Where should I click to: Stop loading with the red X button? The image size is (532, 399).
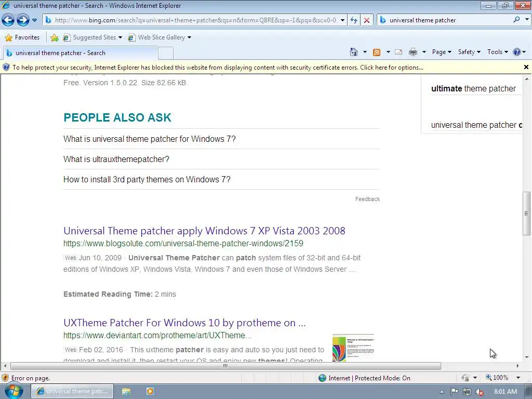point(367,20)
